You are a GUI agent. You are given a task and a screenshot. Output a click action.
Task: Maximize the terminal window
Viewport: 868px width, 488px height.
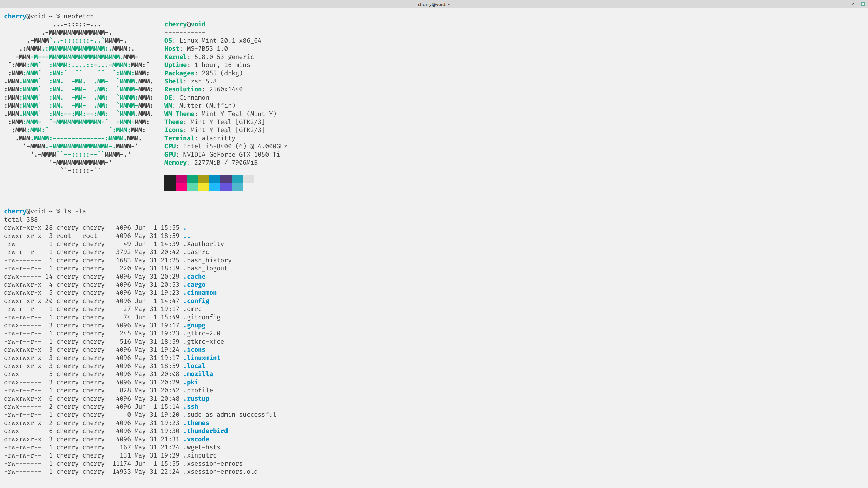click(852, 4)
